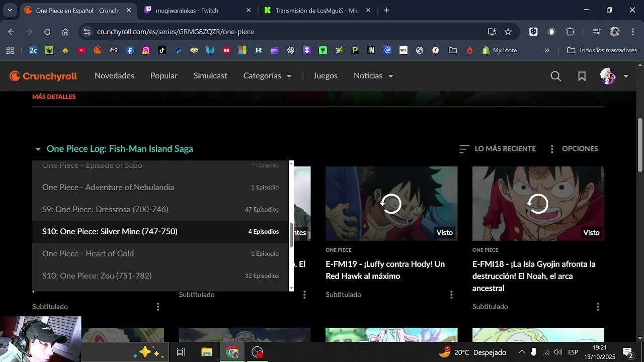Click the MÁS DETALLES link
This screenshot has height=362, width=644.
pos(54,97)
